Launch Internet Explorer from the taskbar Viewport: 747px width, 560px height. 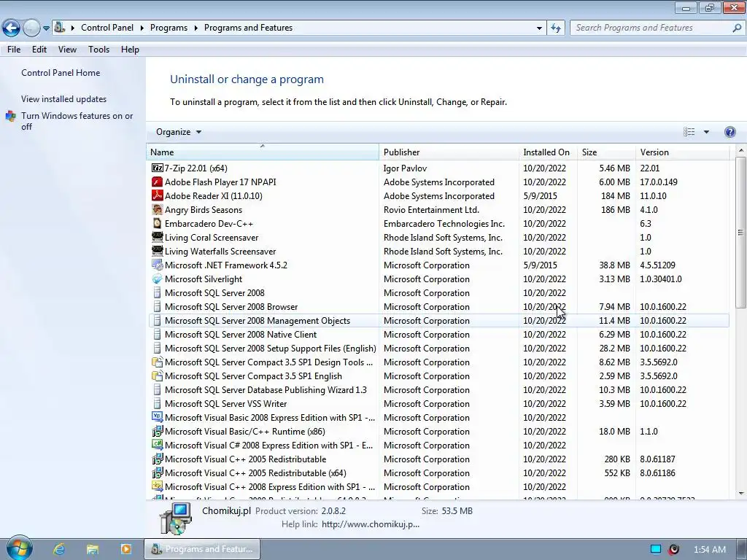59,549
